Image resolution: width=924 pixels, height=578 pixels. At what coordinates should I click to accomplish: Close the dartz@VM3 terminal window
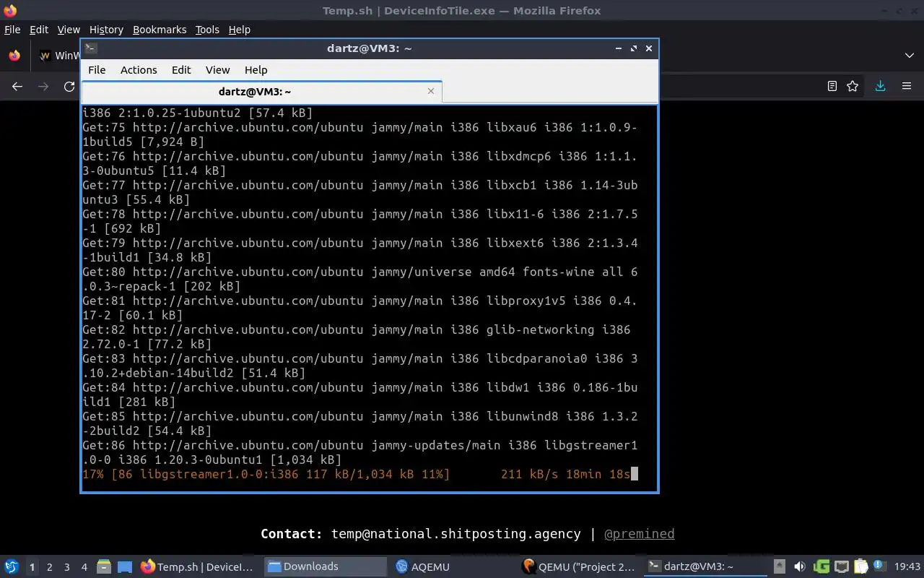pos(649,48)
